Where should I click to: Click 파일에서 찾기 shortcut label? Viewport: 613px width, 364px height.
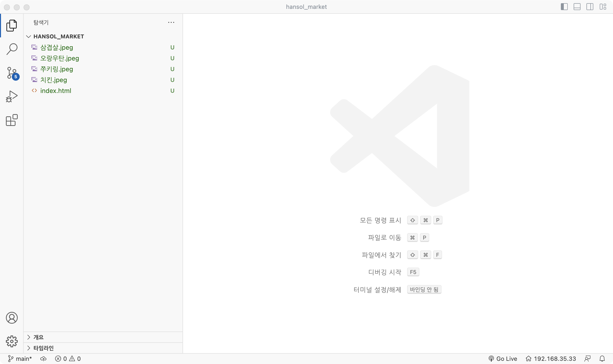[x=382, y=255]
